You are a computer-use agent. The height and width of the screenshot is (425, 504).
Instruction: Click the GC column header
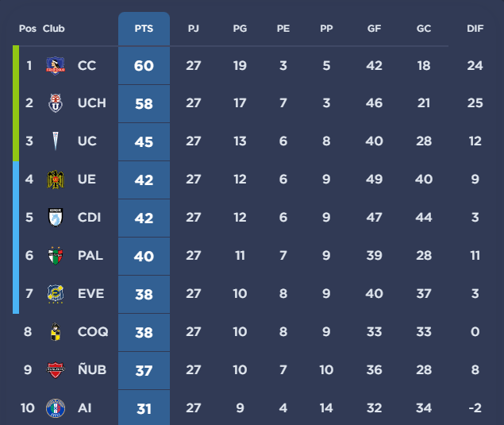click(424, 29)
